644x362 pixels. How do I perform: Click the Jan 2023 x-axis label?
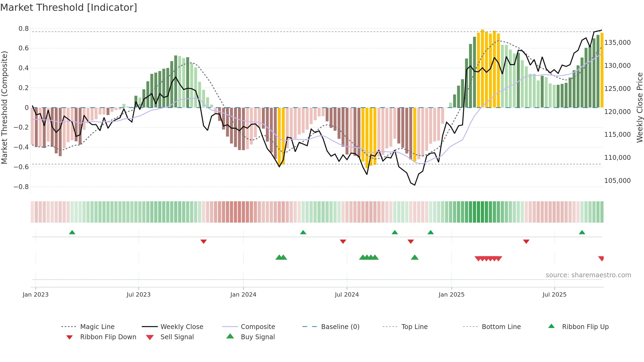pos(36,294)
